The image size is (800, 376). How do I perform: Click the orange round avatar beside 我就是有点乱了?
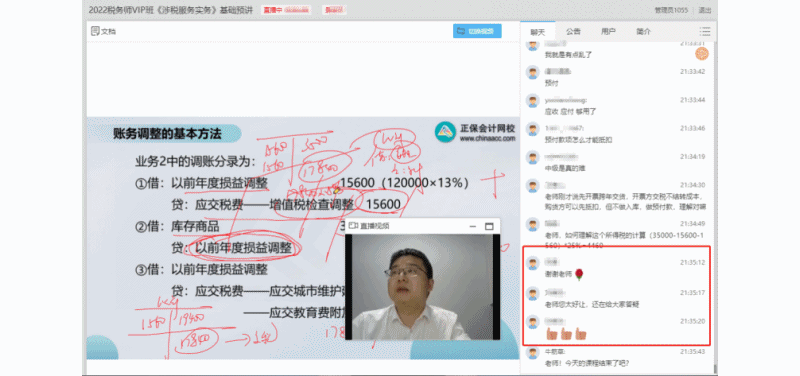coord(702,53)
